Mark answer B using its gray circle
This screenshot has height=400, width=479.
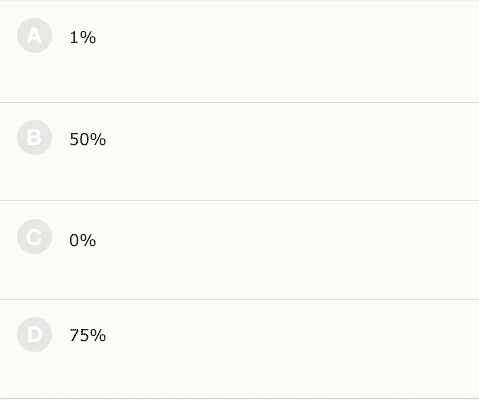(x=34, y=138)
